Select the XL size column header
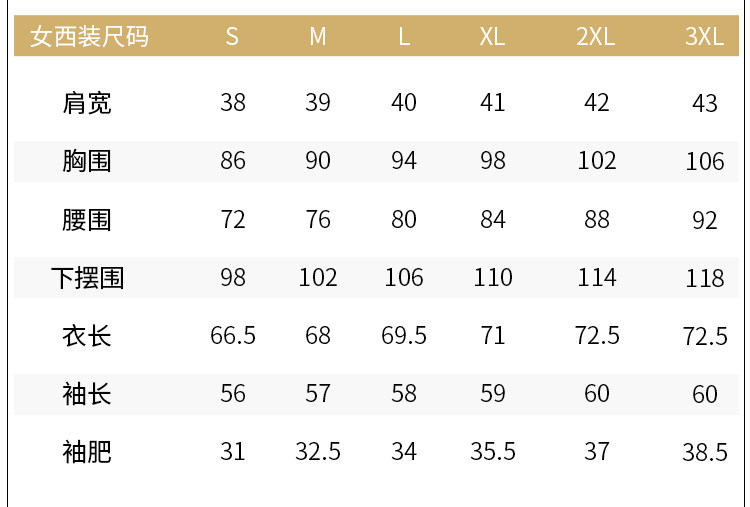 click(492, 36)
